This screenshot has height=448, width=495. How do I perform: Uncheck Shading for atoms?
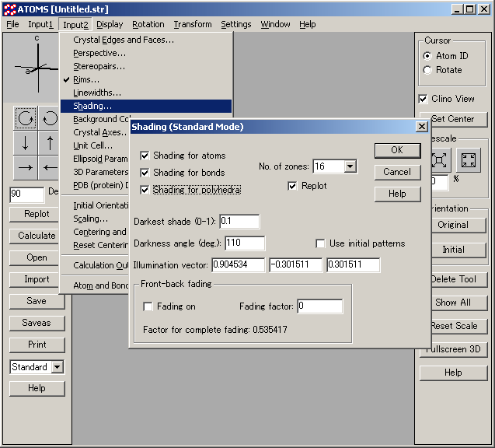click(145, 156)
